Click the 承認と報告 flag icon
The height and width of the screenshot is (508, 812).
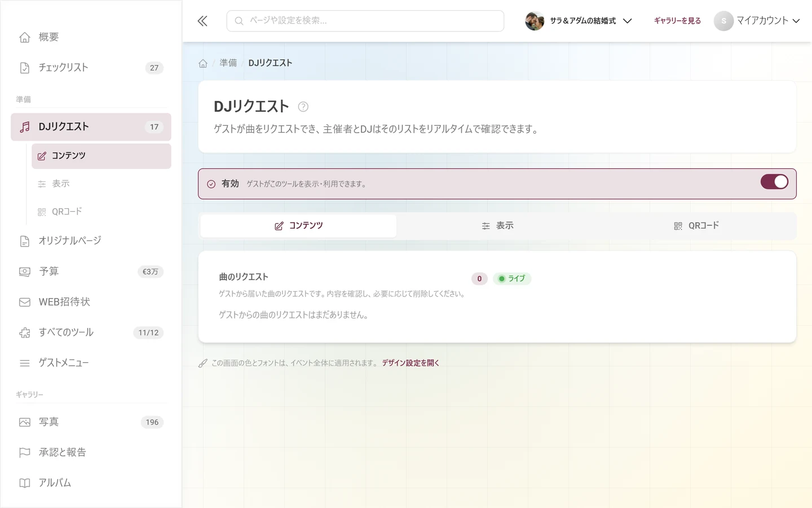pyautogui.click(x=25, y=453)
